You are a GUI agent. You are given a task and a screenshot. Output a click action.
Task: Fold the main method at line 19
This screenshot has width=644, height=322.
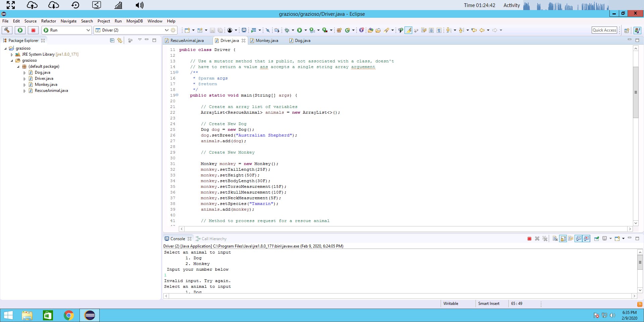[177, 95]
